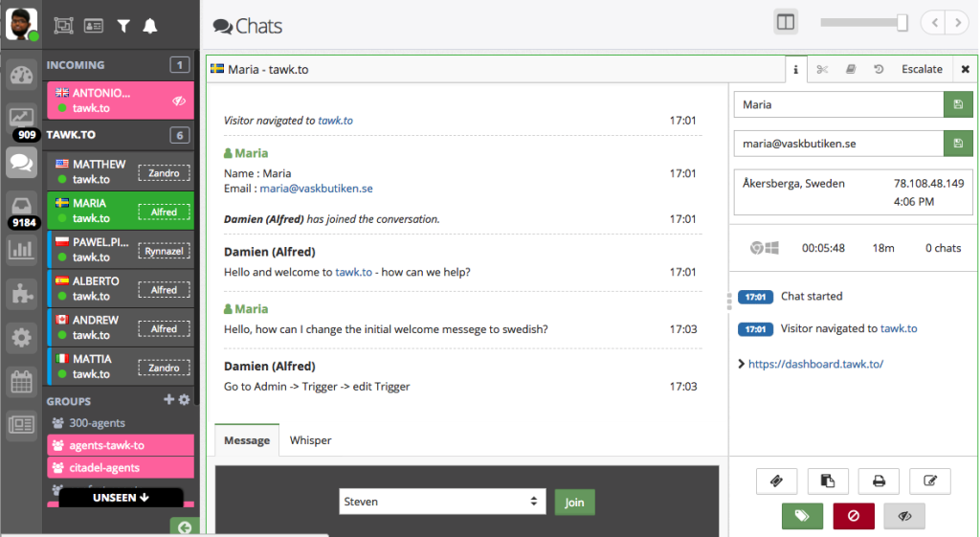Save the visitor name Maria
980x537 pixels.
[x=957, y=104]
